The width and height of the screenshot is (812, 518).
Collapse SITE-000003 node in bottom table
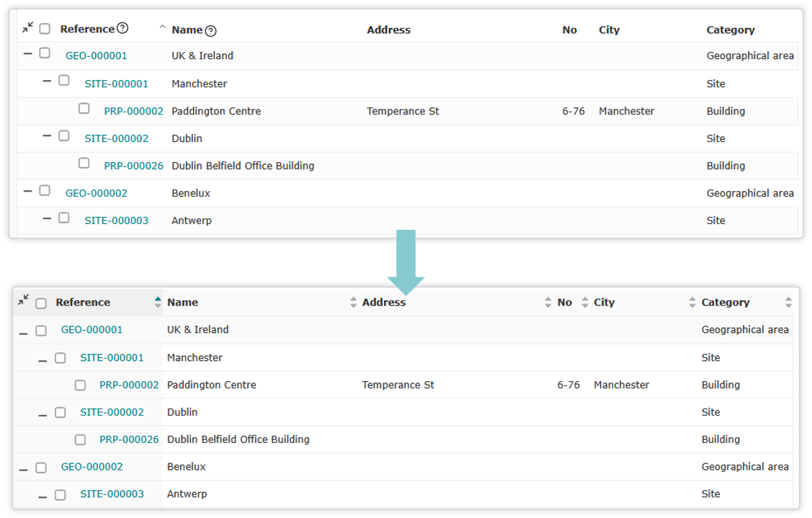(43, 497)
